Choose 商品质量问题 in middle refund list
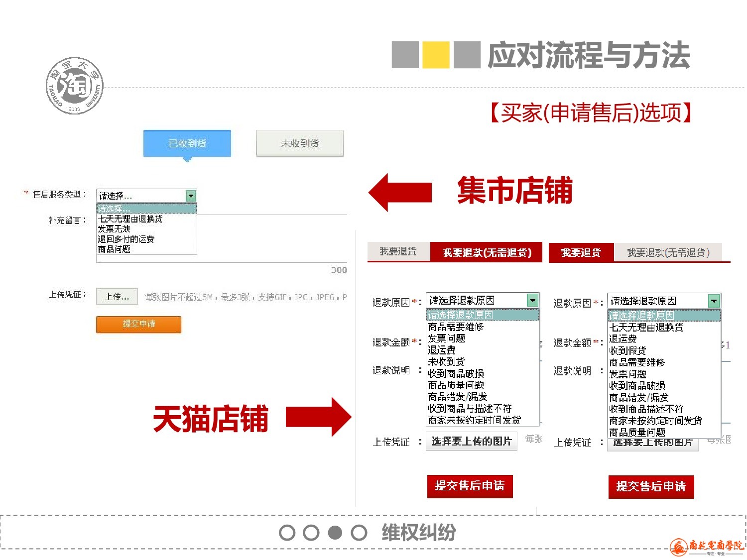Screen dimensions: 747x560 coord(483,385)
